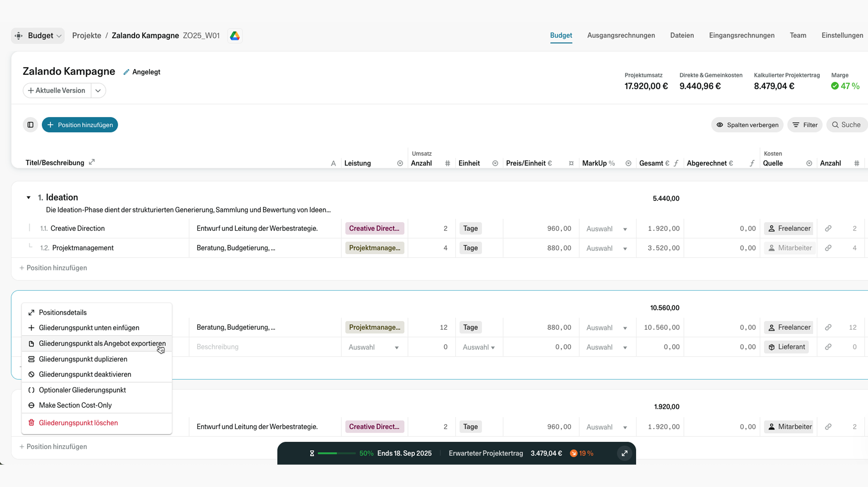The width and height of the screenshot is (868, 487).
Task: Choose Make Section Cost-Only
Action: pos(97,405)
